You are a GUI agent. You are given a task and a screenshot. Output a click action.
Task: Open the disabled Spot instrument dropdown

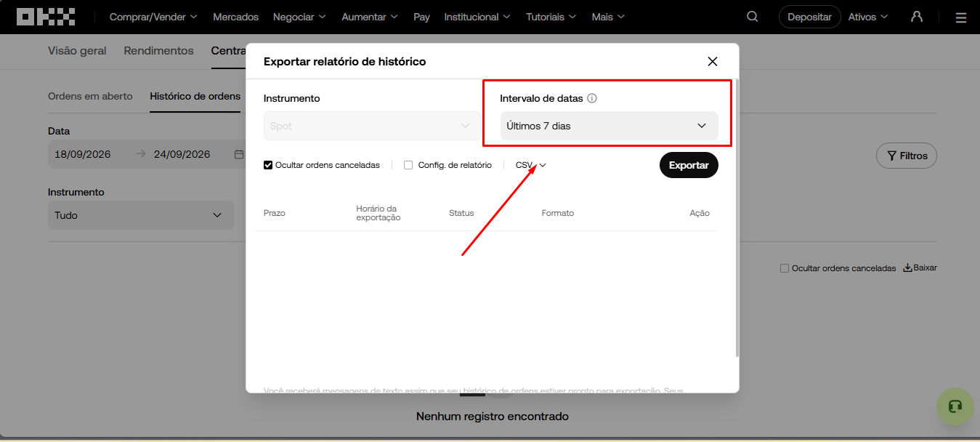pos(370,126)
